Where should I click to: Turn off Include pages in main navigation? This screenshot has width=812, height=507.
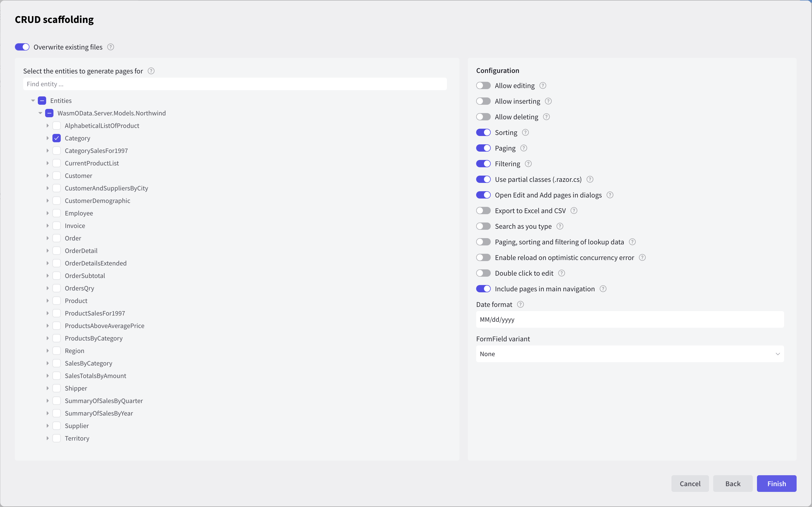(483, 289)
